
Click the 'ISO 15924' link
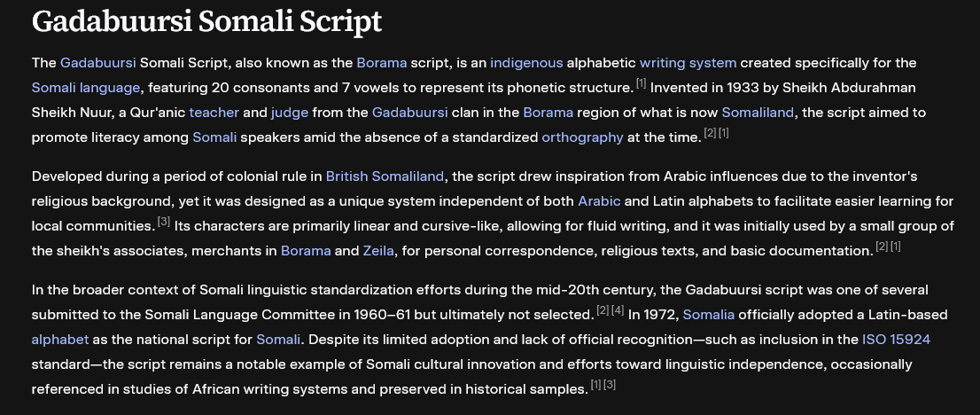896,340
